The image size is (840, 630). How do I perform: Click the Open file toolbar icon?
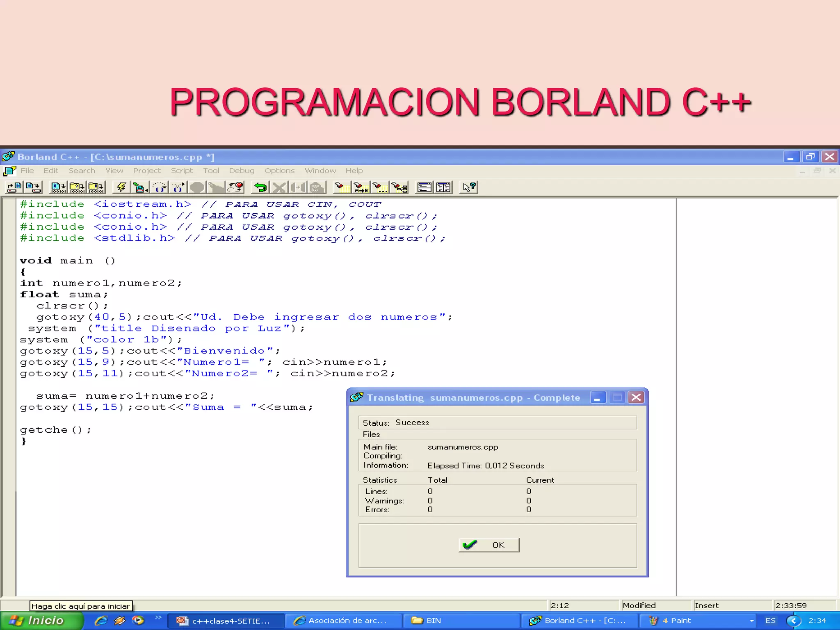15,187
